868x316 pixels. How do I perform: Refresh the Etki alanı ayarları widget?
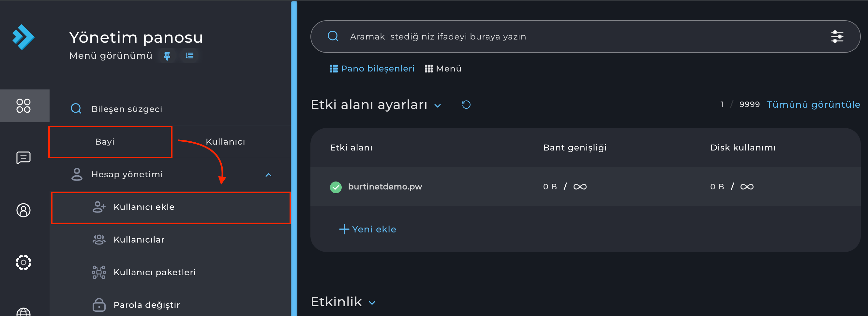point(466,105)
